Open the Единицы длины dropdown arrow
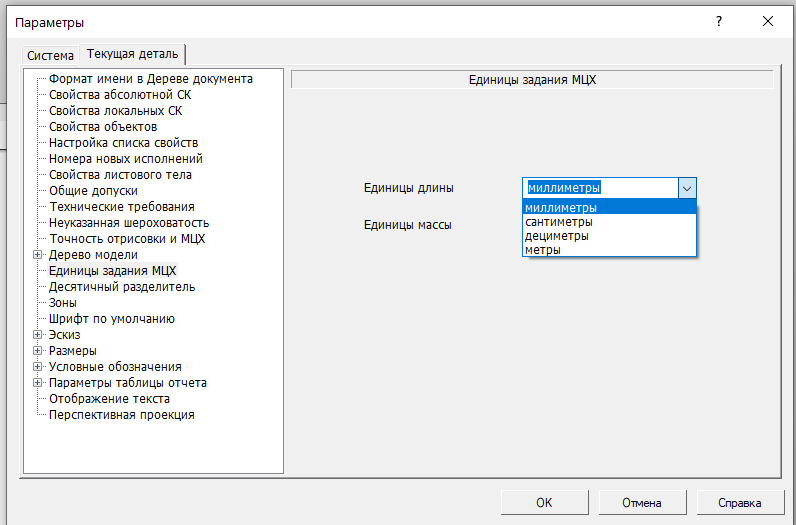Screen dimensions: 796x525 tap(686, 188)
